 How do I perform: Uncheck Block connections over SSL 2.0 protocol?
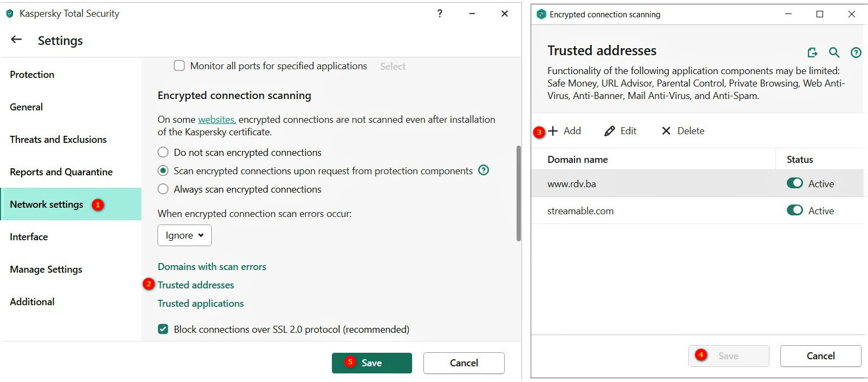click(x=163, y=329)
